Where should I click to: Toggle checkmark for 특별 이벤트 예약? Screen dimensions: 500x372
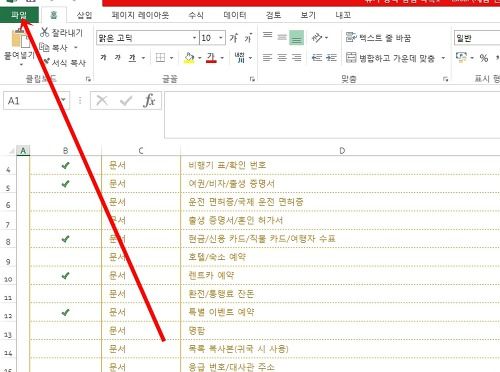click(65, 312)
